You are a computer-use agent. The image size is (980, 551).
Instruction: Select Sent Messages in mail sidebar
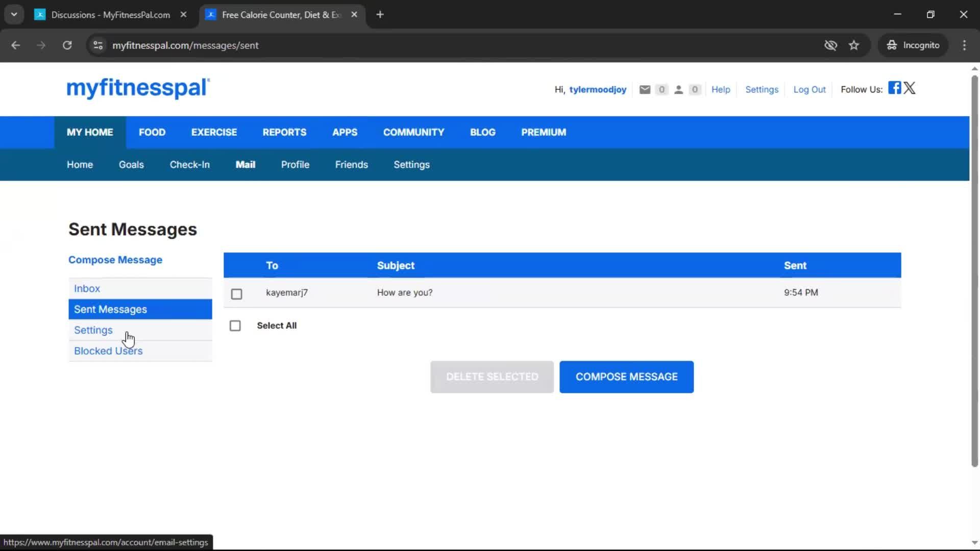[140, 309]
